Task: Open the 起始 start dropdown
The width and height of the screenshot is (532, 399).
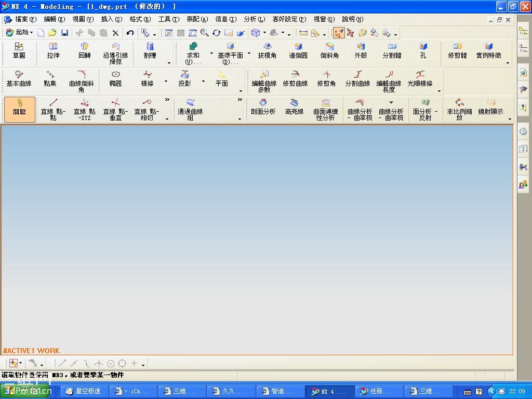Action: (x=19, y=33)
